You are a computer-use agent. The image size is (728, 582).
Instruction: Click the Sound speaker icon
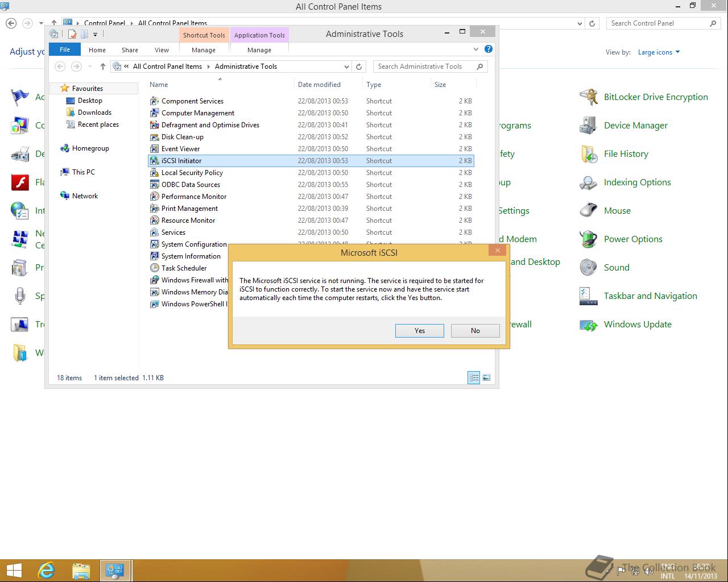[588, 267]
